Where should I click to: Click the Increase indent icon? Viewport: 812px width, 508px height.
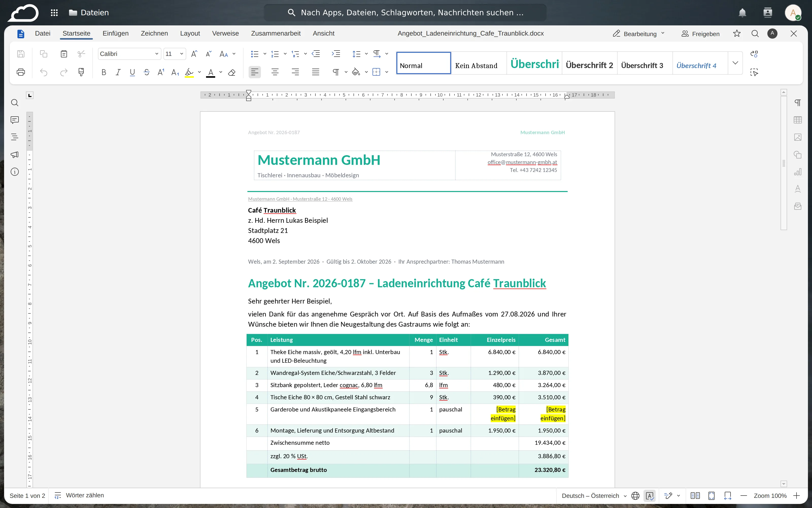click(336, 54)
